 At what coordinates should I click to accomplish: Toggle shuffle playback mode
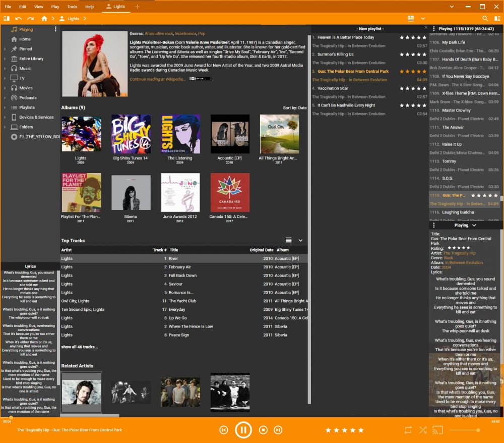422,430
